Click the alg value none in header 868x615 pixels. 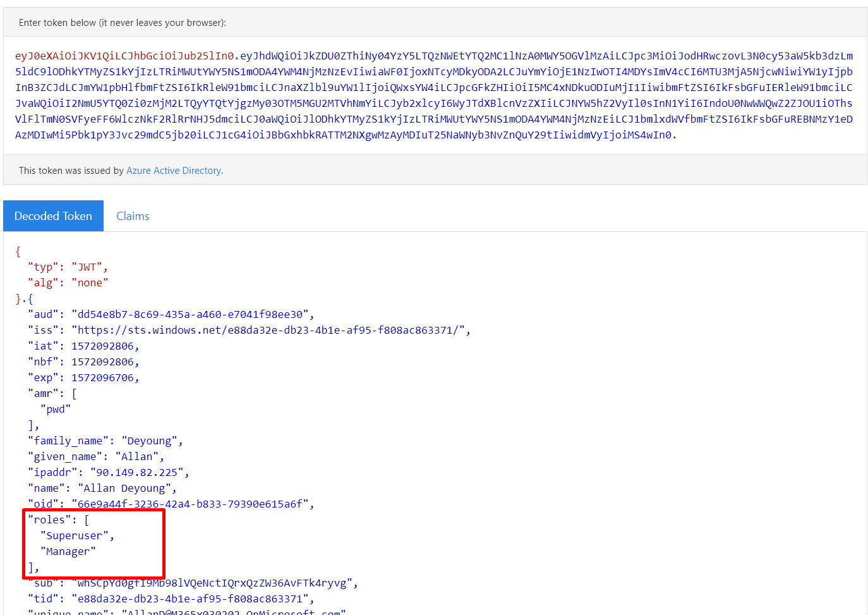[x=90, y=282]
